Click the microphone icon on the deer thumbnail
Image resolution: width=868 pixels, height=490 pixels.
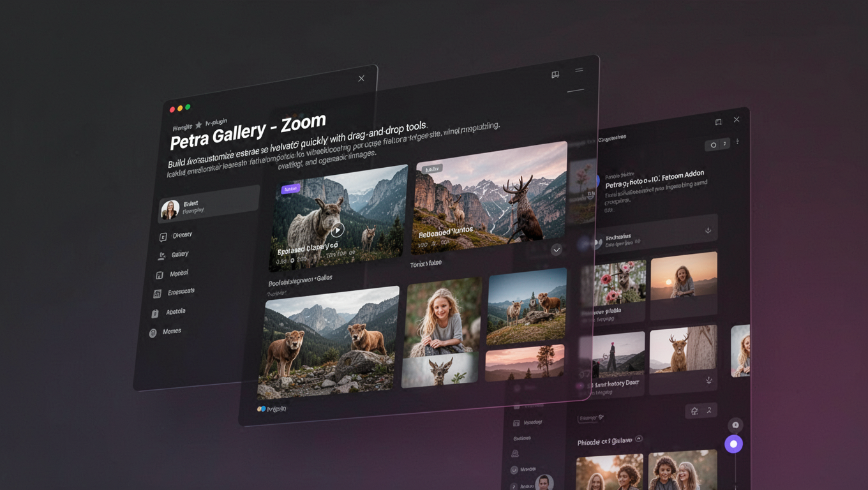point(708,380)
